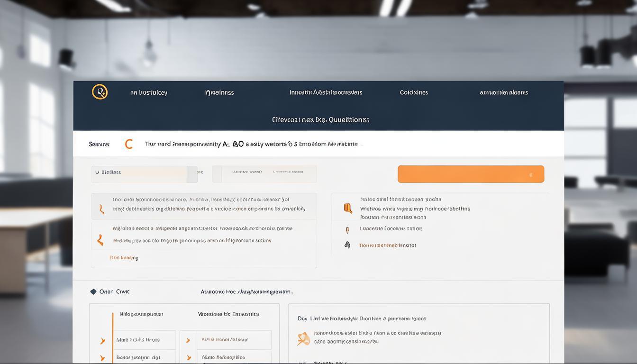Image resolution: width=637 pixels, height=364 pixels.
Task: Click the orange link under left list
Action: coord(124,258)
